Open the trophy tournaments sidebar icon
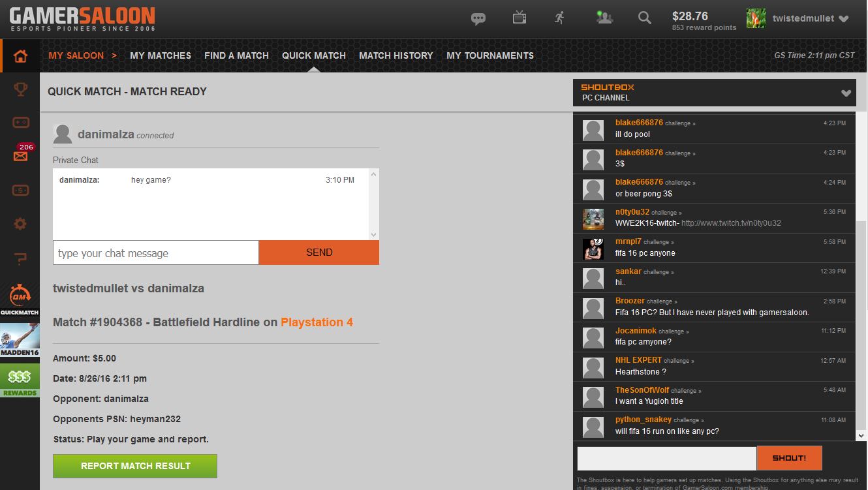 [20, 89]
